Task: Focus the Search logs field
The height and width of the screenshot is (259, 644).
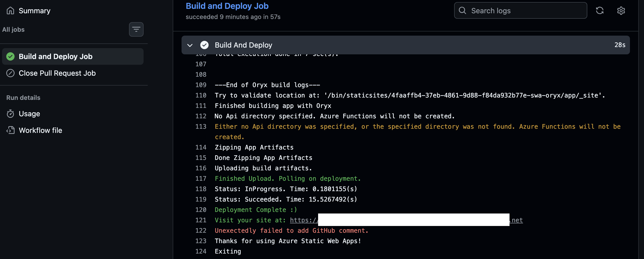Action: pos(520,11)
